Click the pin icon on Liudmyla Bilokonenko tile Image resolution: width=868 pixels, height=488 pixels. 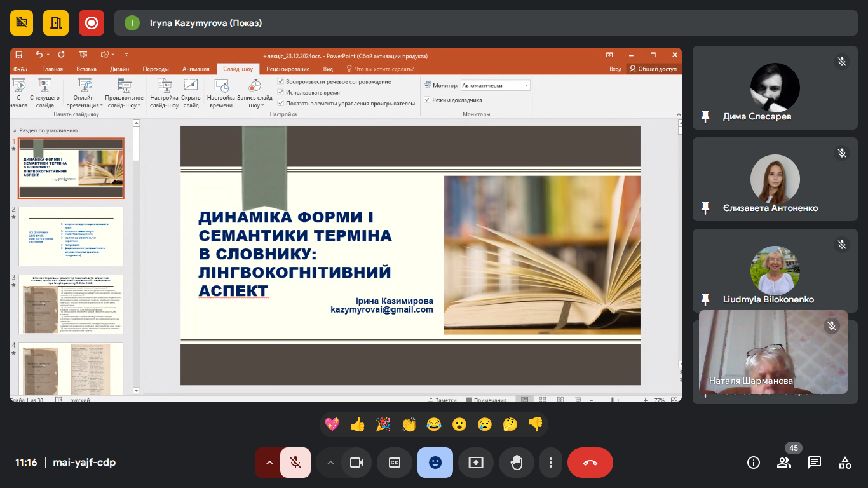tap(705, 299)
